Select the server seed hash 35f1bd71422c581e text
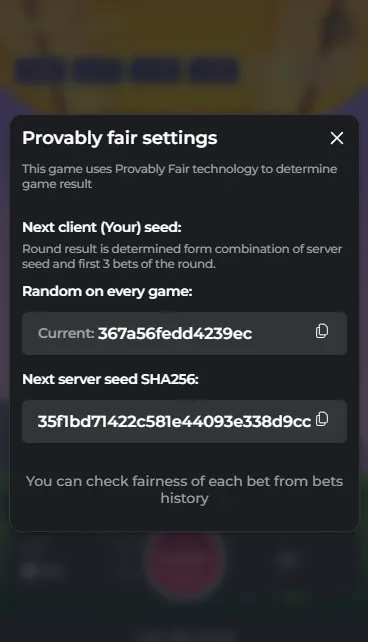Screen dimensions: 368x642 [174, 421]
